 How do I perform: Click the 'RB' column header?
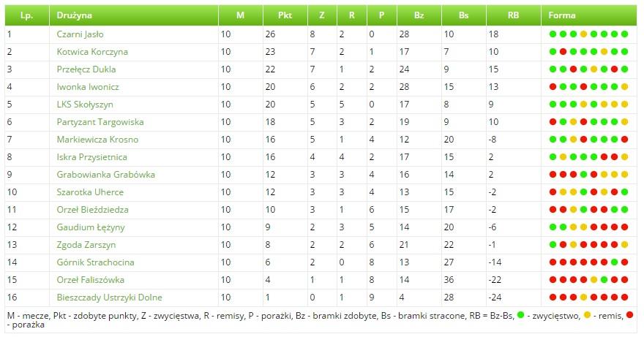[x=512, y=15]
